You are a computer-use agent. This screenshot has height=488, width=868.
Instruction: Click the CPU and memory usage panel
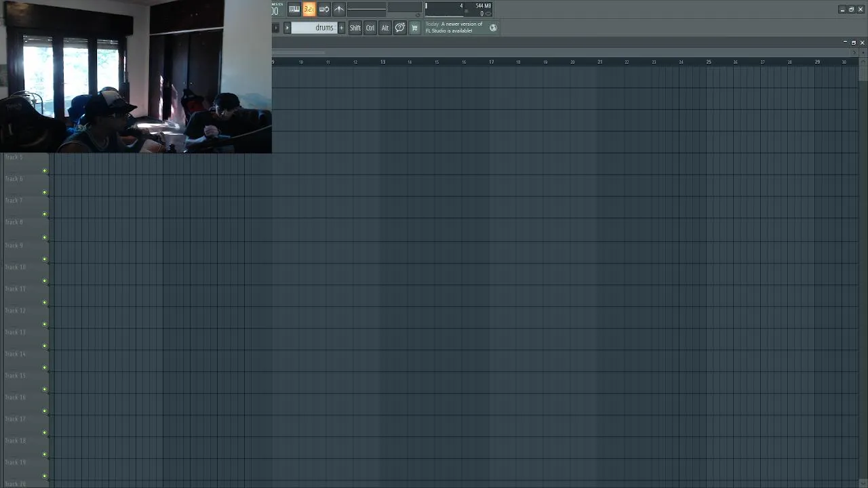tap(459, 9)
